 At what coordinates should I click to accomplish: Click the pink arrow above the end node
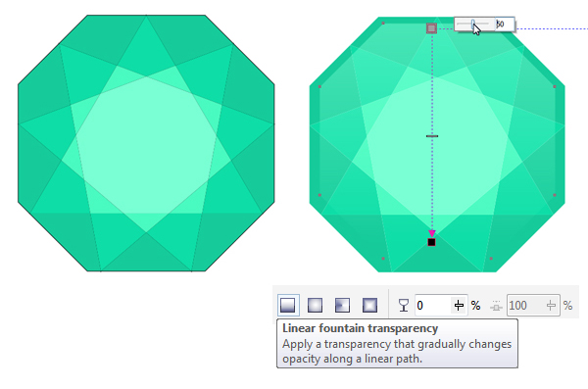click(432, 233)
